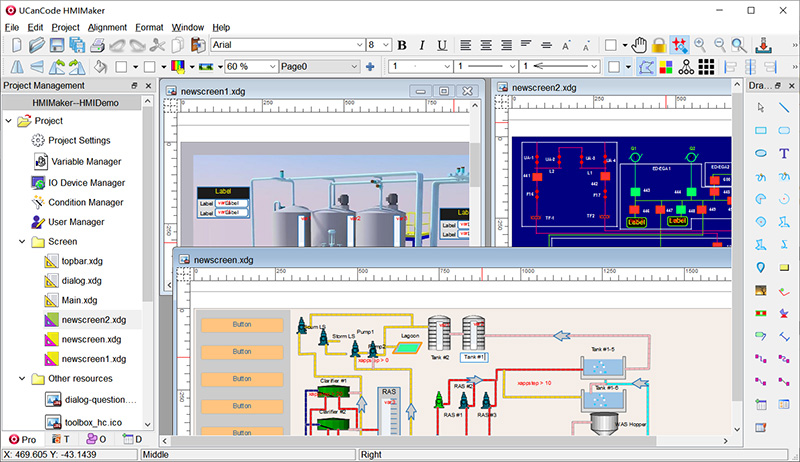Open the rainbow color picker dropdown arrow

192,67
